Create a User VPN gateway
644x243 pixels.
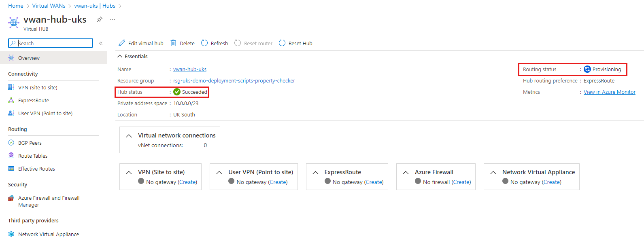(x=278, y=182)
